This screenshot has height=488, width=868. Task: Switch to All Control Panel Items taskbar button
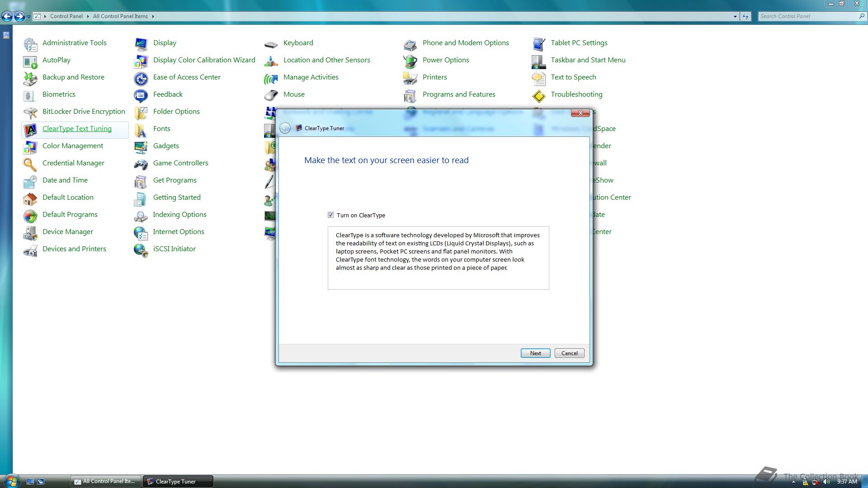pos(105,481)
